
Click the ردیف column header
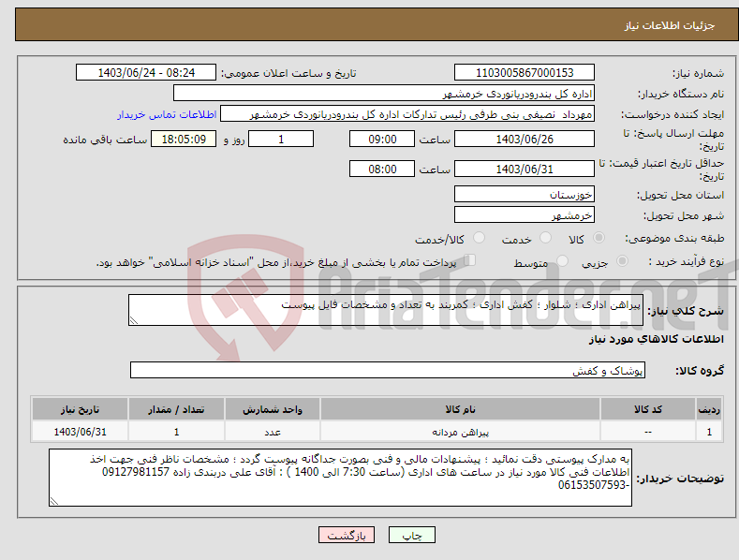coord(709,409)
